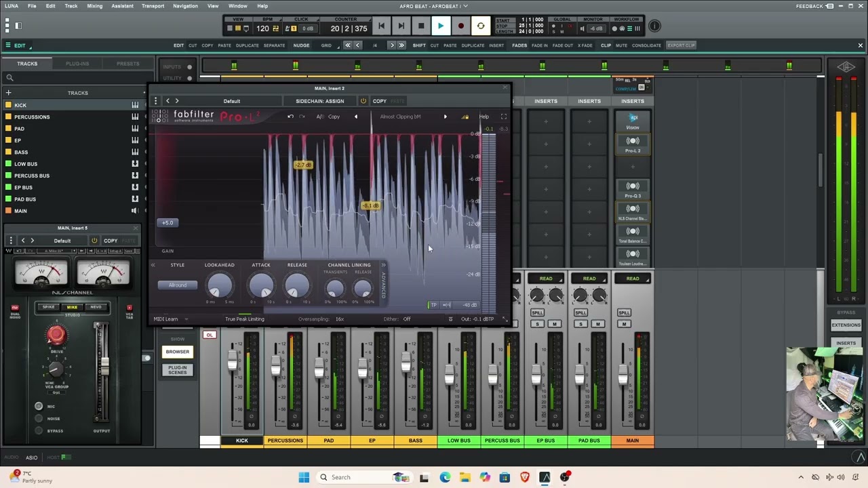Toggle the MIC button on NLS Channel
The height and width of the screenshot is (488, 868).
coord(39,406)
